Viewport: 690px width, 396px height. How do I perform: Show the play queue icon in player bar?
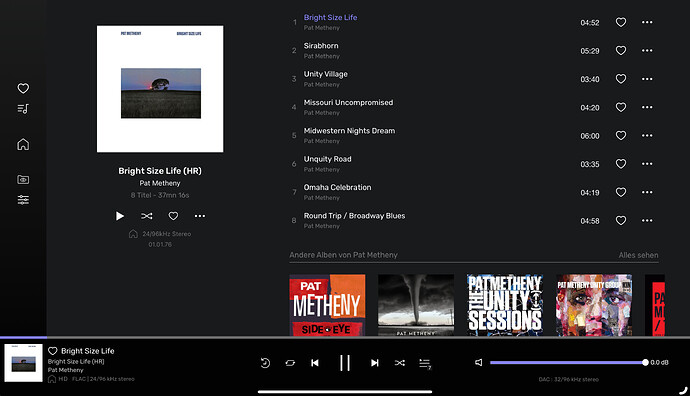tap(425, 363)
